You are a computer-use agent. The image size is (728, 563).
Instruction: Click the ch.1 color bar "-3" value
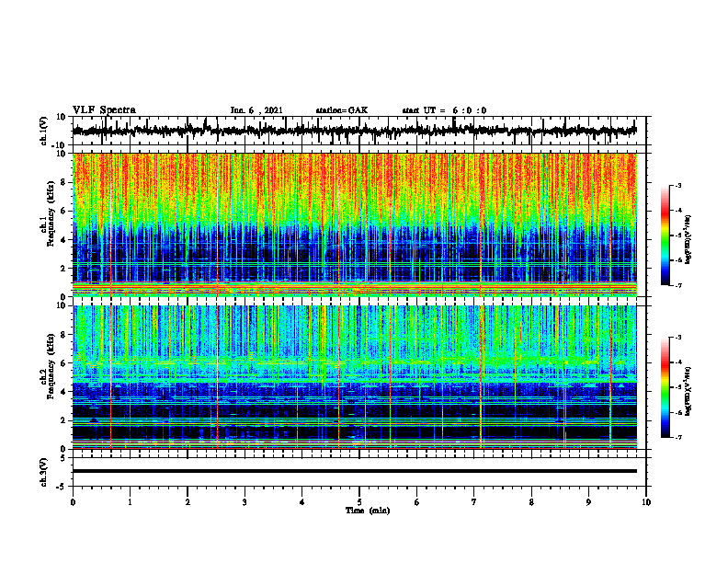point(677,186)
